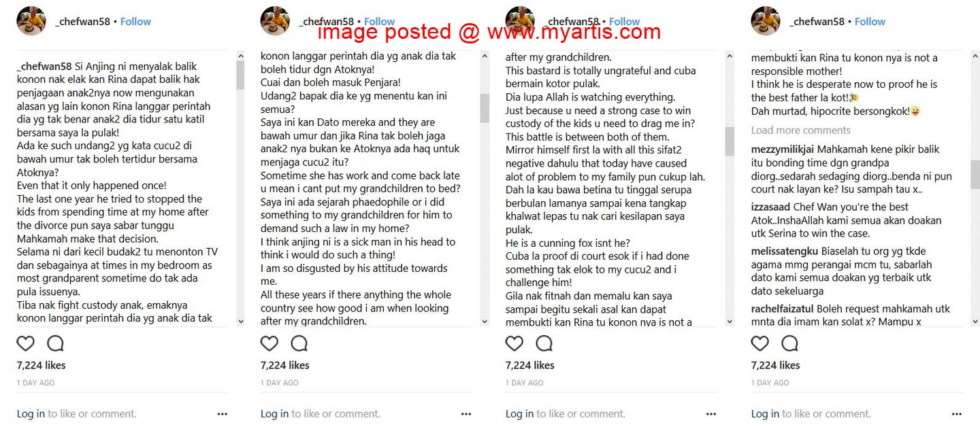Click the scroll-down arrow in the fourth panel

[975, 322]
